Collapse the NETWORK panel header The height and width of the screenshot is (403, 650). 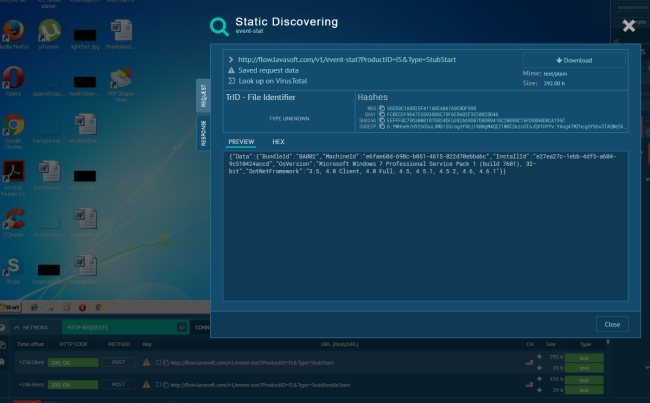click(32, 328)
